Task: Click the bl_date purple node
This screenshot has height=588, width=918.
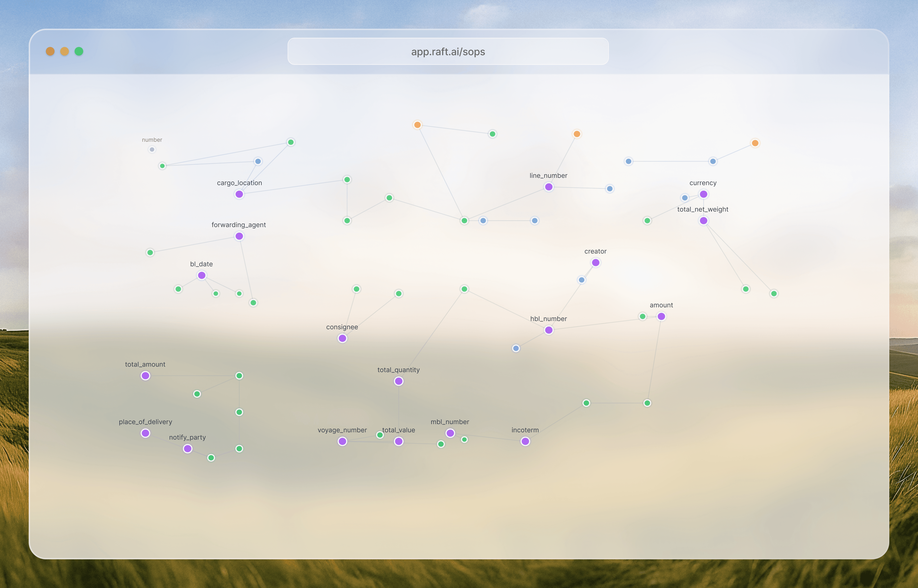Action: tap(202, 275)
